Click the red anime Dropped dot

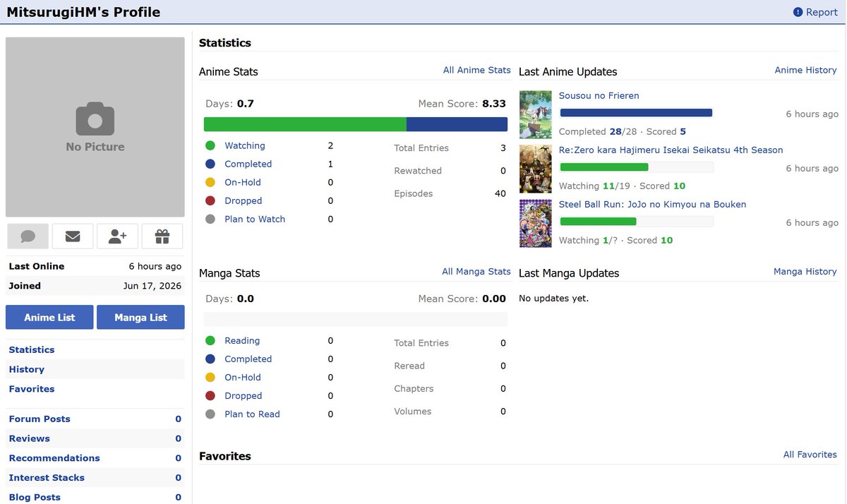[x=210, y=200]
